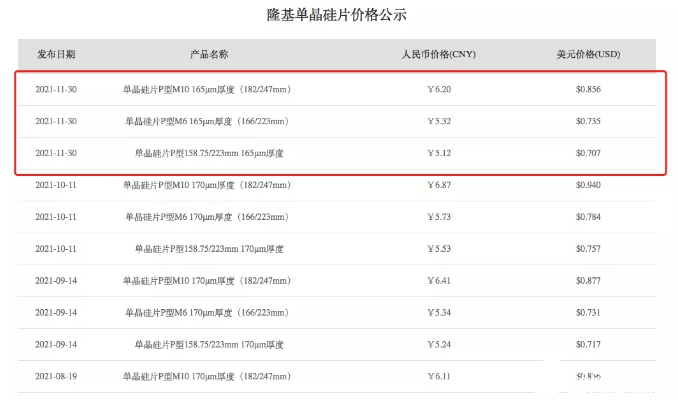Choose the cell showing ¥5.53

coord(439,249)
